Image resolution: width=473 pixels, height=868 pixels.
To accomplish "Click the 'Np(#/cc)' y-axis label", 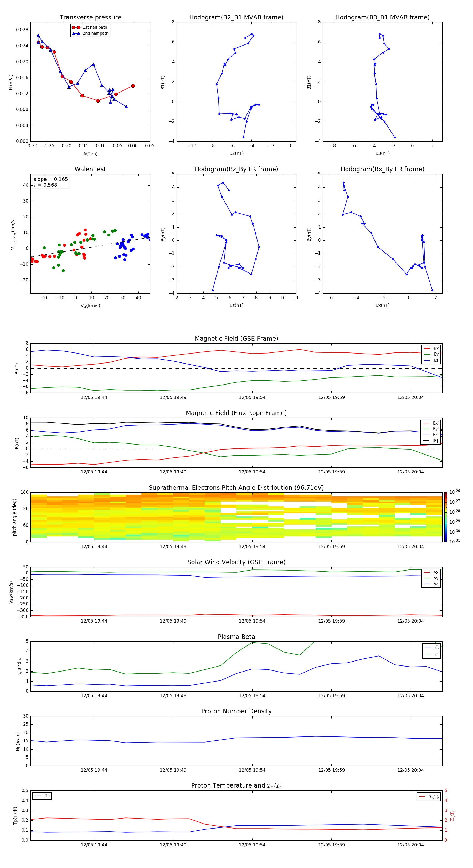I will coord(18,741).
